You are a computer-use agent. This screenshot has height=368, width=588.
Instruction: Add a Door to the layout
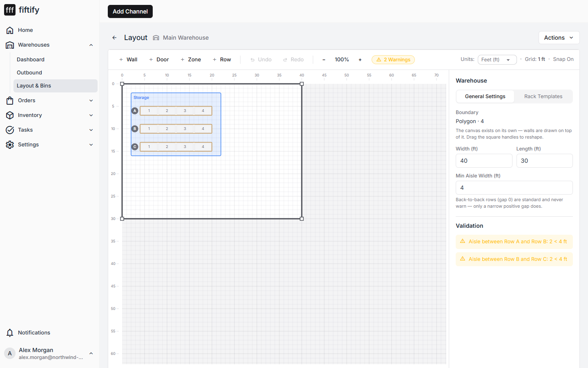[x=159, y=60]
